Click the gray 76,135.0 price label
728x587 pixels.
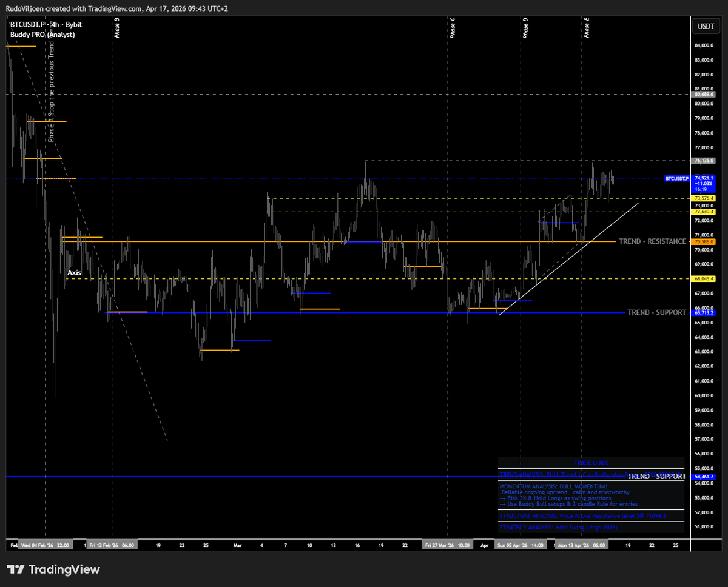pyautogui.click(x=704, y=161)
